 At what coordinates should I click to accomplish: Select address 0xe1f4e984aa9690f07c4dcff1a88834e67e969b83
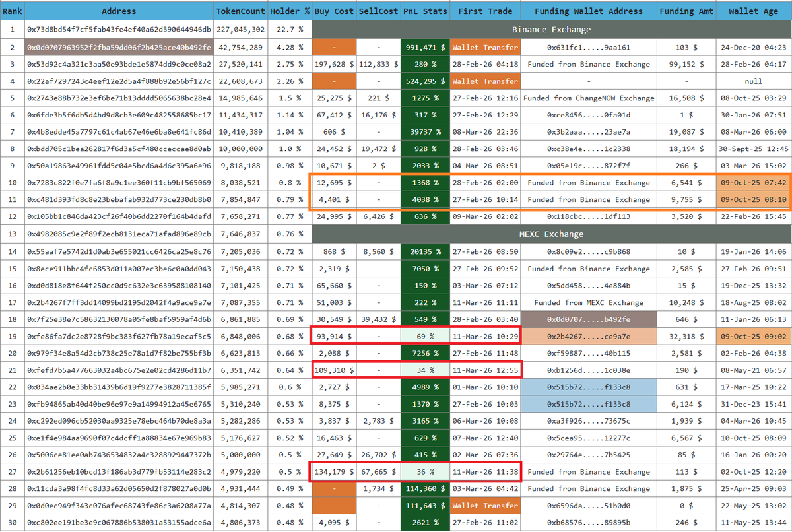coord(119,438)
